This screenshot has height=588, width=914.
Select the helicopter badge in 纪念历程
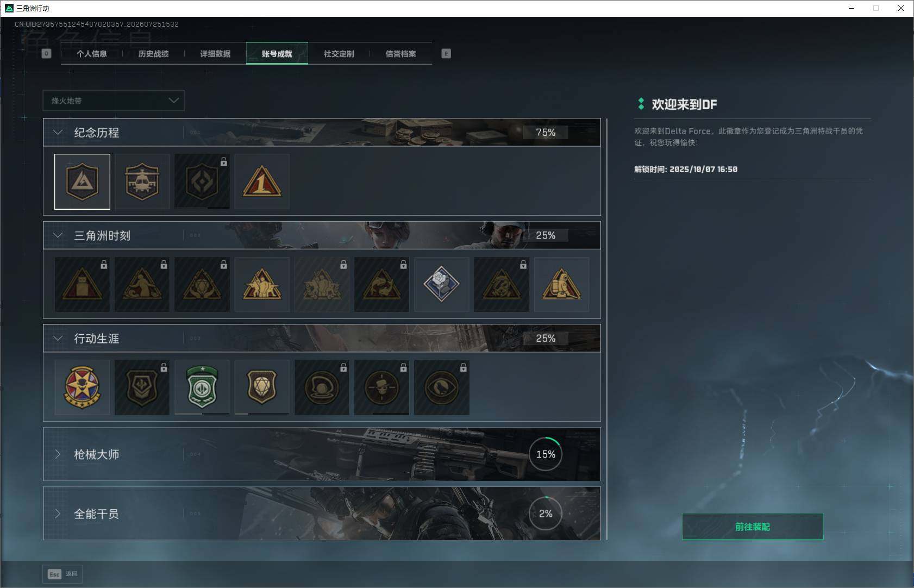pyautogui.click(x=142, y=182)
